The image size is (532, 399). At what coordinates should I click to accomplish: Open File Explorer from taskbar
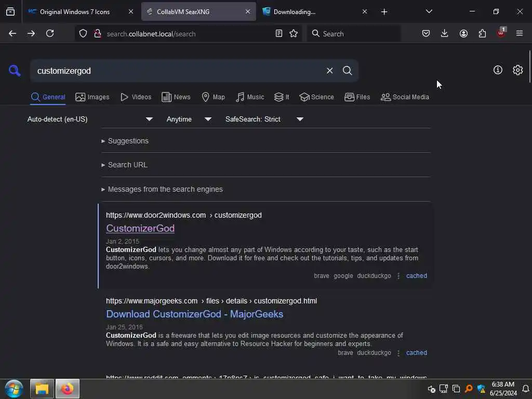click(x=42, y=389)
